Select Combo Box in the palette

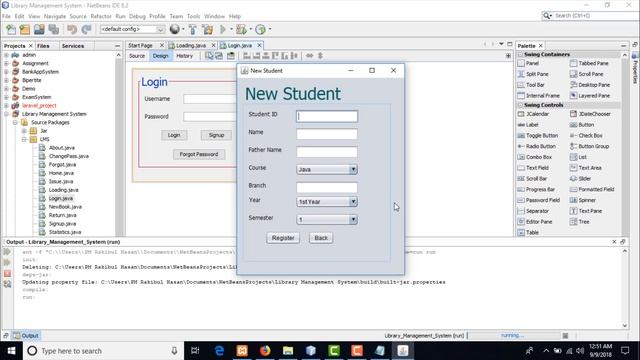tap(535, 157)
